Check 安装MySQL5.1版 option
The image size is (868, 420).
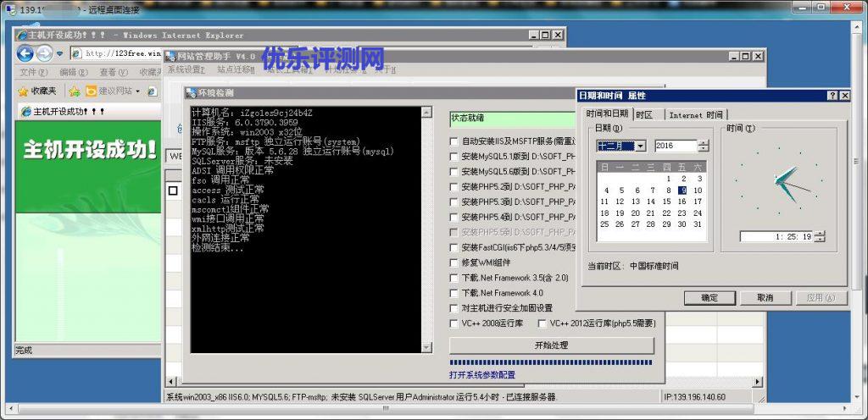click(x=454, y=157)
